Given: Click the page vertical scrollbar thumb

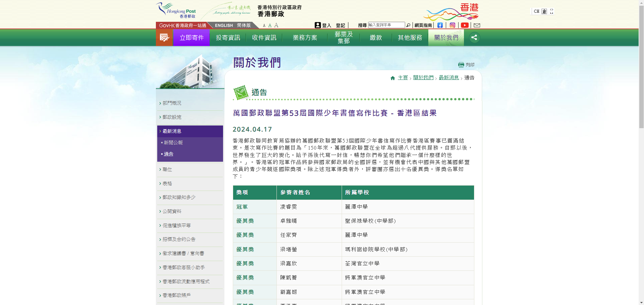Looking at the screenshot, I should pyautogui.click(x=641, y=66).
